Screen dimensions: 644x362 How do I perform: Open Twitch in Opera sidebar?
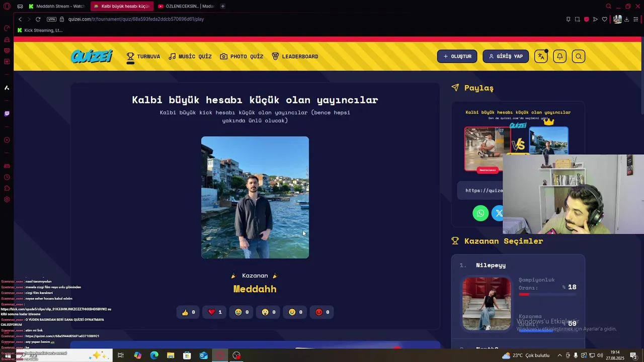tap(7, 114)
